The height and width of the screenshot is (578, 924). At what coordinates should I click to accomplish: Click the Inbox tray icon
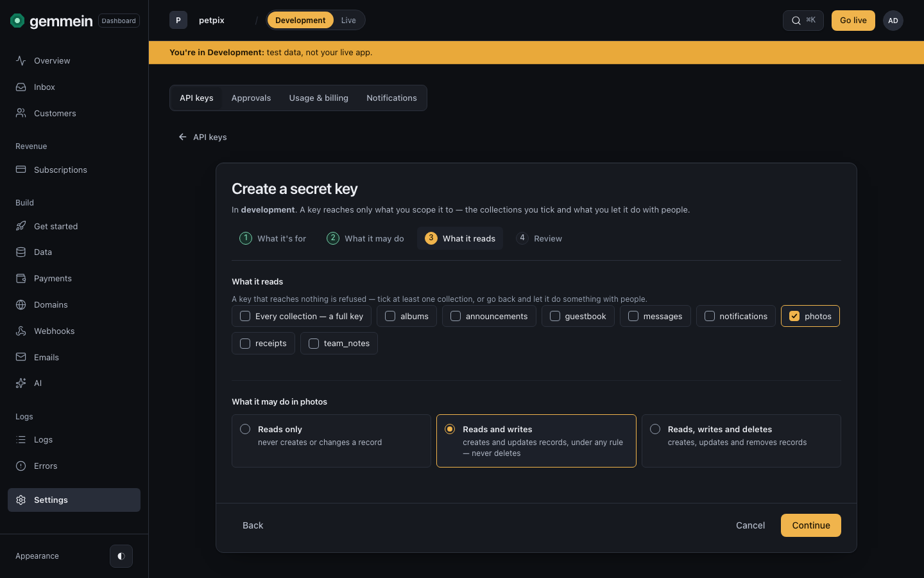tap(21, 87)
